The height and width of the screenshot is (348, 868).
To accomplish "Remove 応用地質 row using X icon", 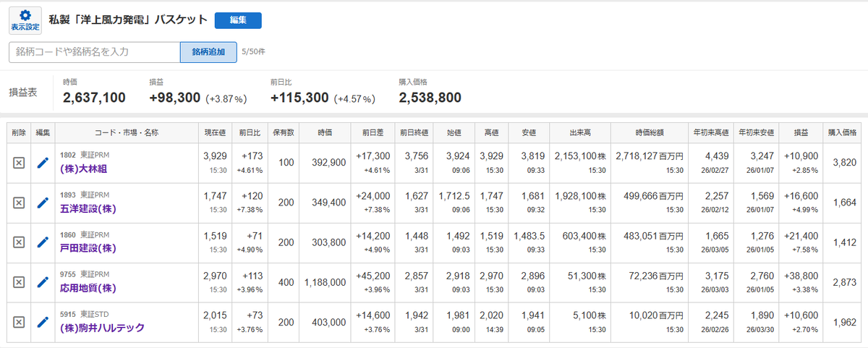I will point(20,282).
